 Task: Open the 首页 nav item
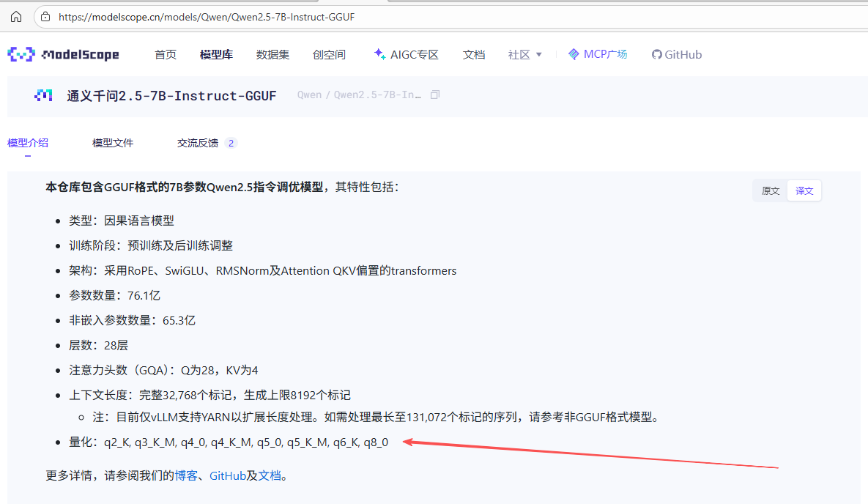(166, 54)
